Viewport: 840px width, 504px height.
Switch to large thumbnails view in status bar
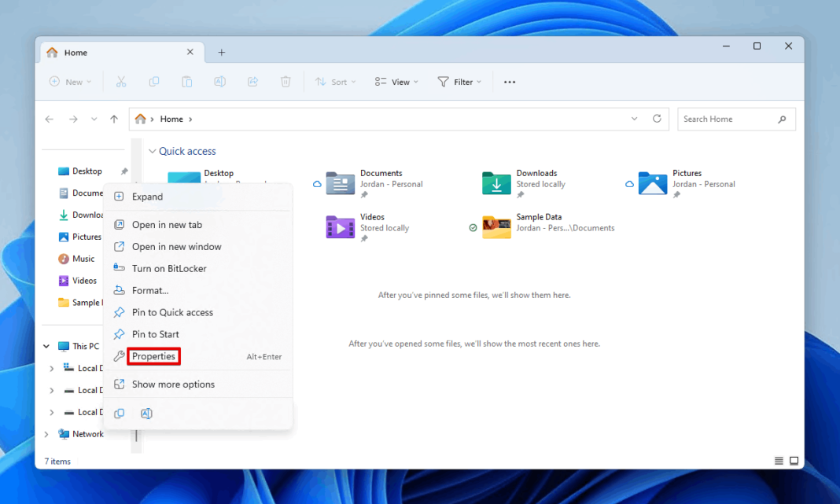(794, 460)
